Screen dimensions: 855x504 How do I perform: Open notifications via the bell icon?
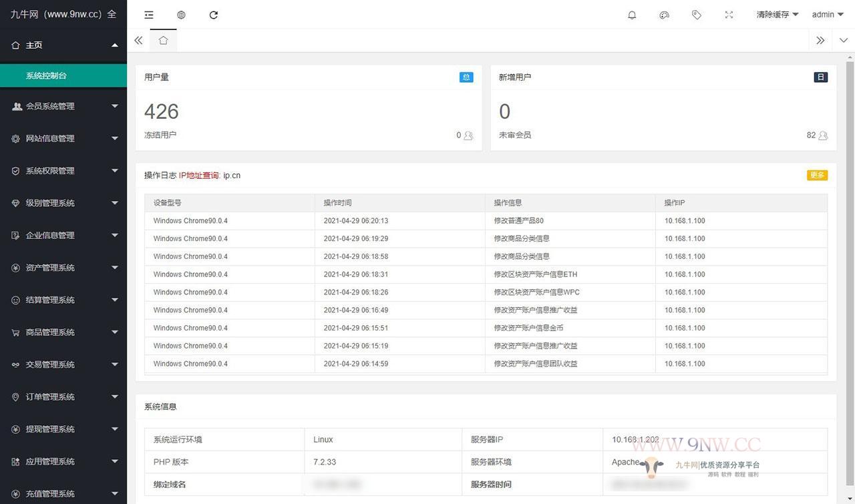632,15
